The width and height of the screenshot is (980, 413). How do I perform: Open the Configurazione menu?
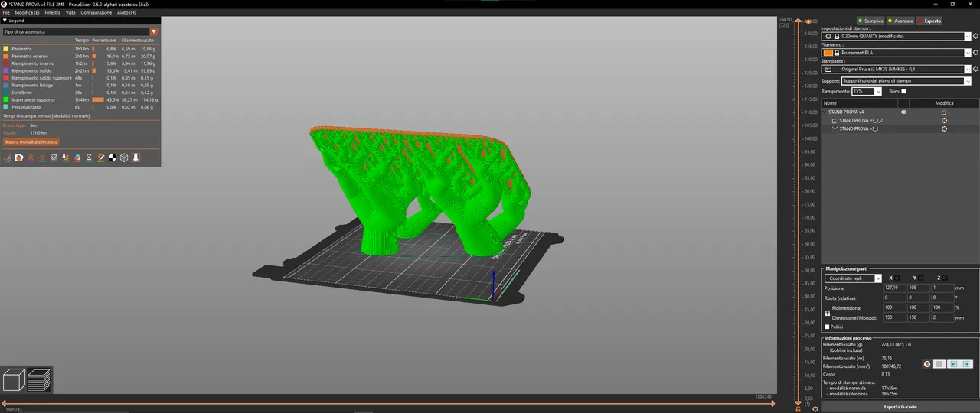(x=96, y=13)
